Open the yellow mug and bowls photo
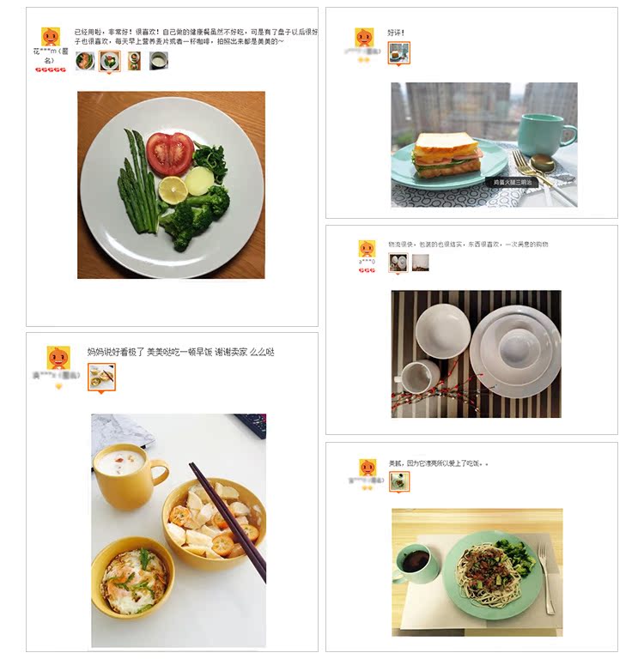 coord(179,530)
